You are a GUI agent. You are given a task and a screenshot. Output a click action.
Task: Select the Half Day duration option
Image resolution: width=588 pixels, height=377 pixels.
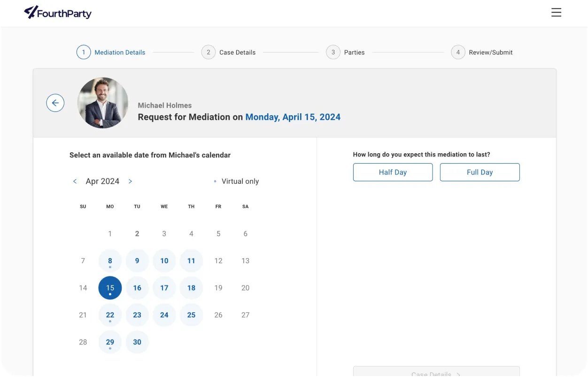coord(393,172)
